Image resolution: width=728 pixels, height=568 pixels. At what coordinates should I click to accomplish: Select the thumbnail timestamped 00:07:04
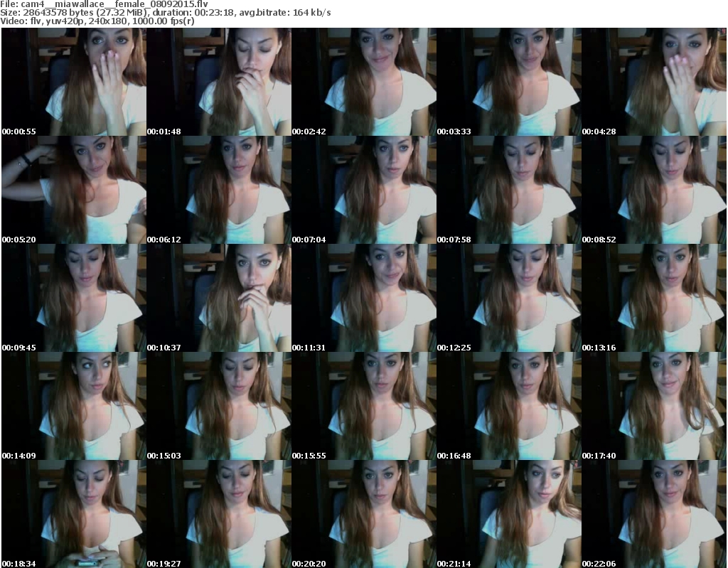click(363, 190)
